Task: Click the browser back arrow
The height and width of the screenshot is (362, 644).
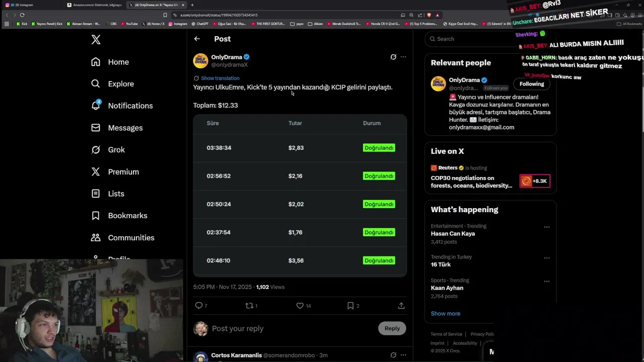Action: (x=7, y=15)
